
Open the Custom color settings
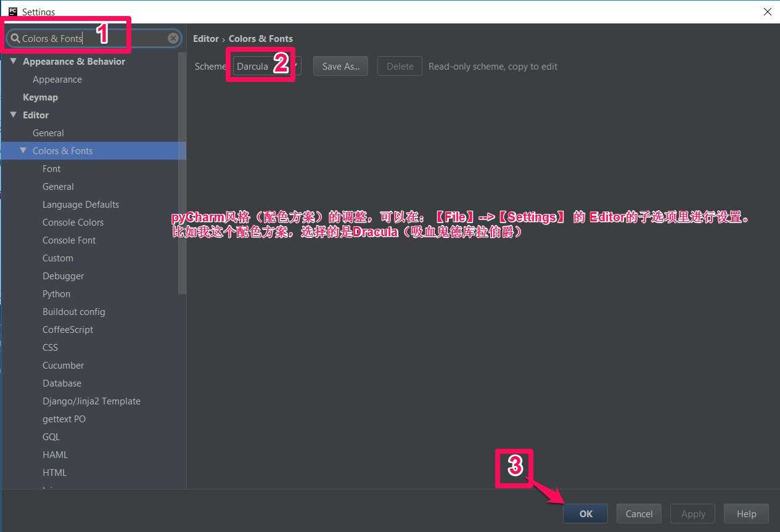click(58, 258)
